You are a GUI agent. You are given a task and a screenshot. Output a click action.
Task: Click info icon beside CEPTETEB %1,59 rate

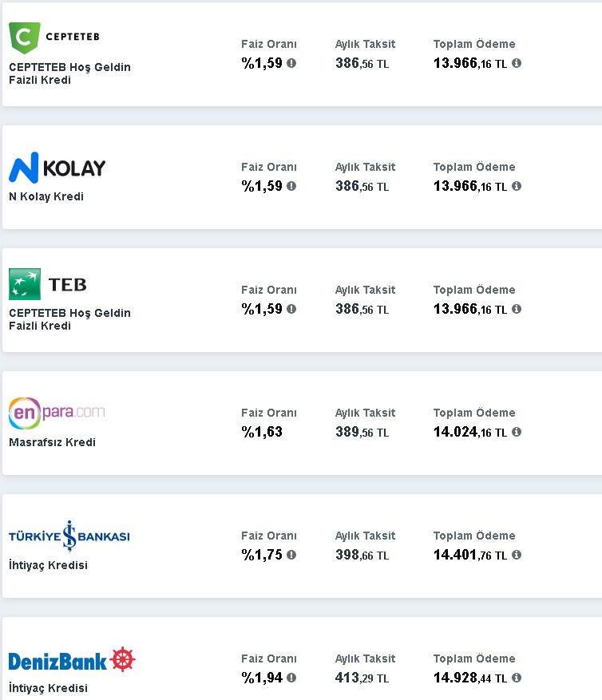(x=291, y=63)
